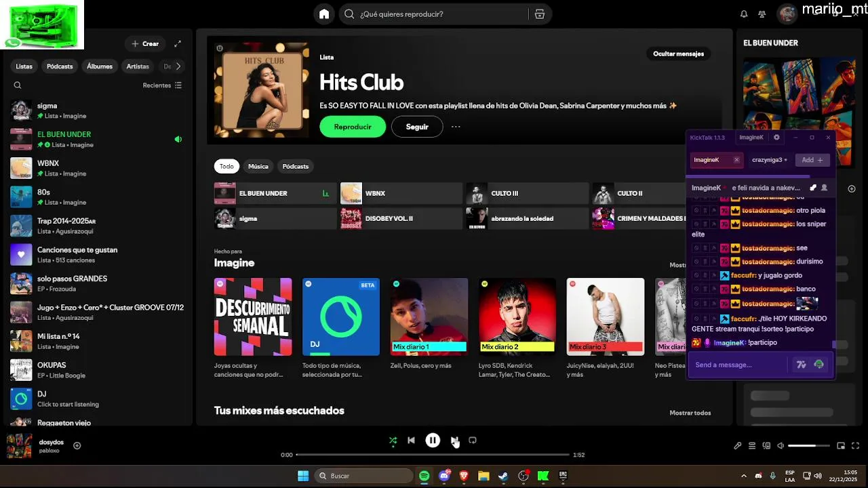Screen dimensions: 868x488
Task: Mute the volume speaker icon
Action: 781,445
